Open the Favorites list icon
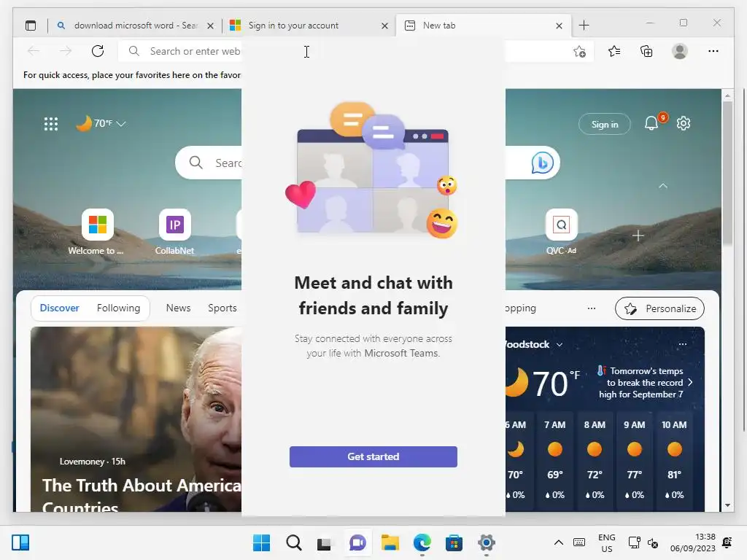The height and width of the screenshot is (560, 747). pos(614,51)
